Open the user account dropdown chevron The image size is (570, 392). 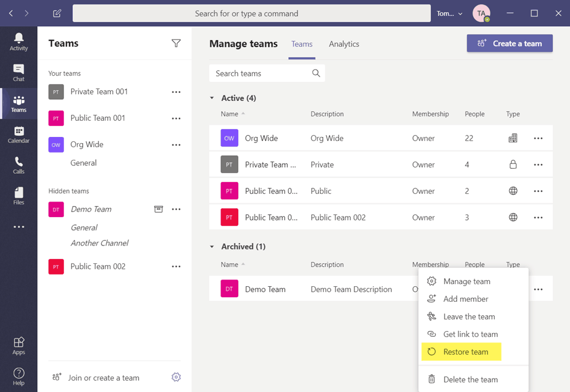click(x=460, y=14)
